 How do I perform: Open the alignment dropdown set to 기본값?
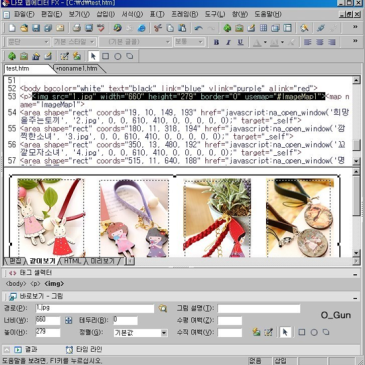point(140,333)
